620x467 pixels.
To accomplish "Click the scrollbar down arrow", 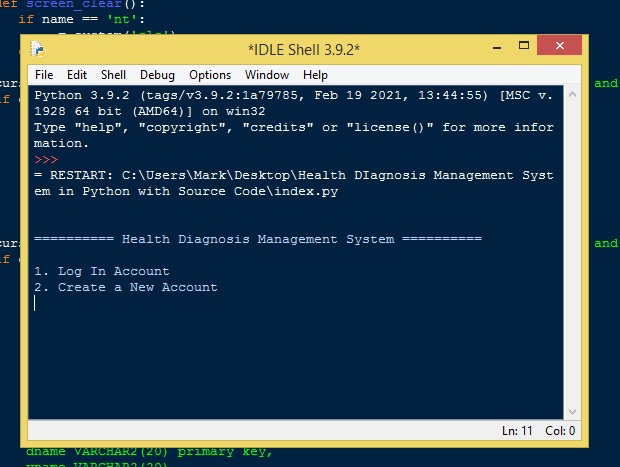I will [572, 412].
